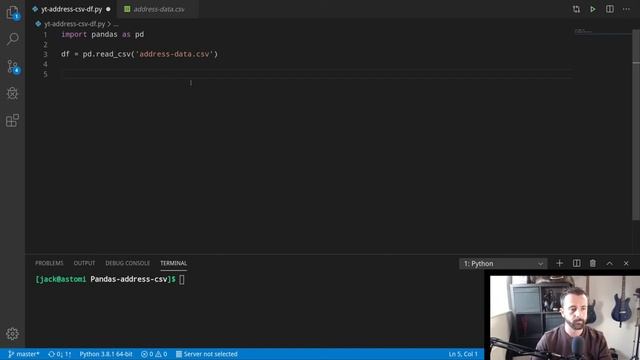This screenshot has height=360, width=640.
Task: Split the terminal panel
Action: coord(576,263)
